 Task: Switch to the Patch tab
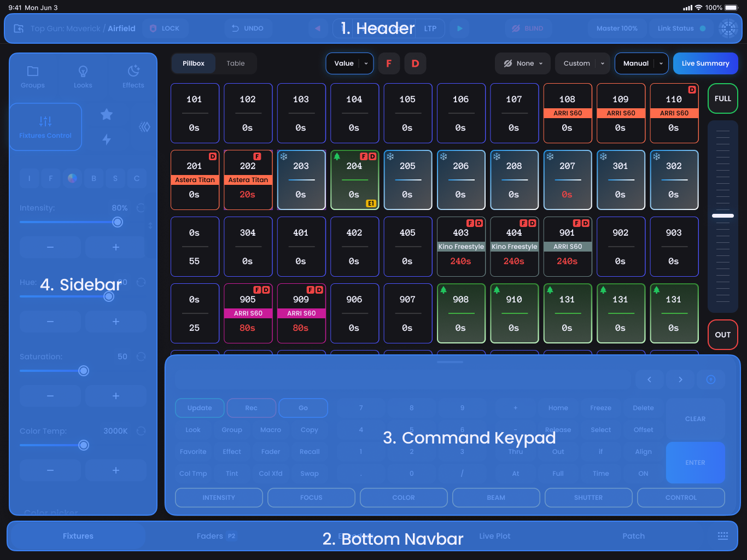coord(633,536)
